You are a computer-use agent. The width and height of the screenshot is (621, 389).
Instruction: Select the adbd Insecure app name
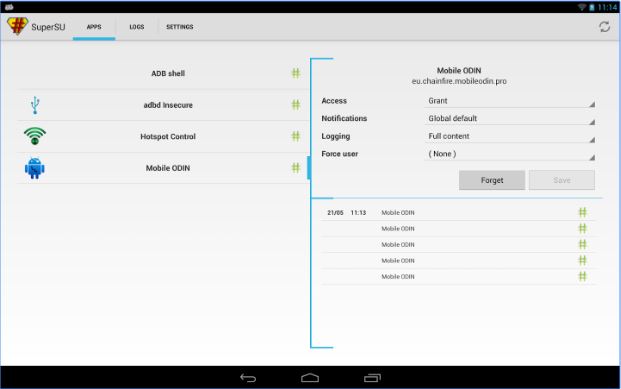(x=168, y=105)
